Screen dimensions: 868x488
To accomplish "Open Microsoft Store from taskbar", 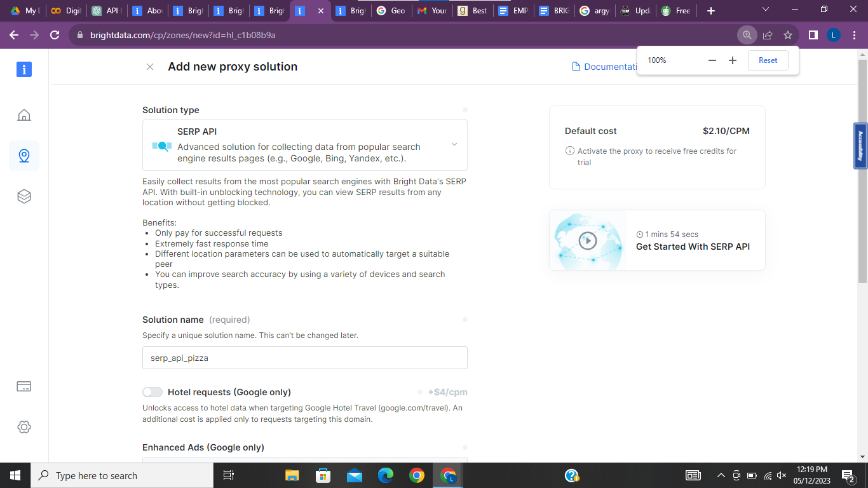I will [x=323, y=475].
